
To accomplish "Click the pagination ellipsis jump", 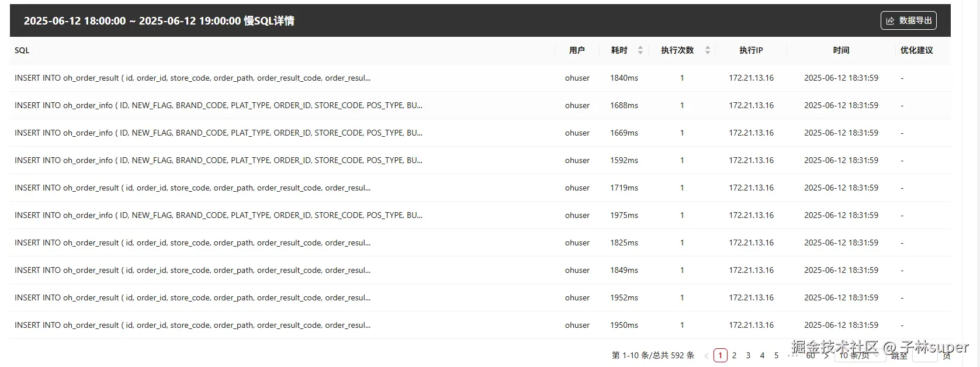I will coord(792,355).
